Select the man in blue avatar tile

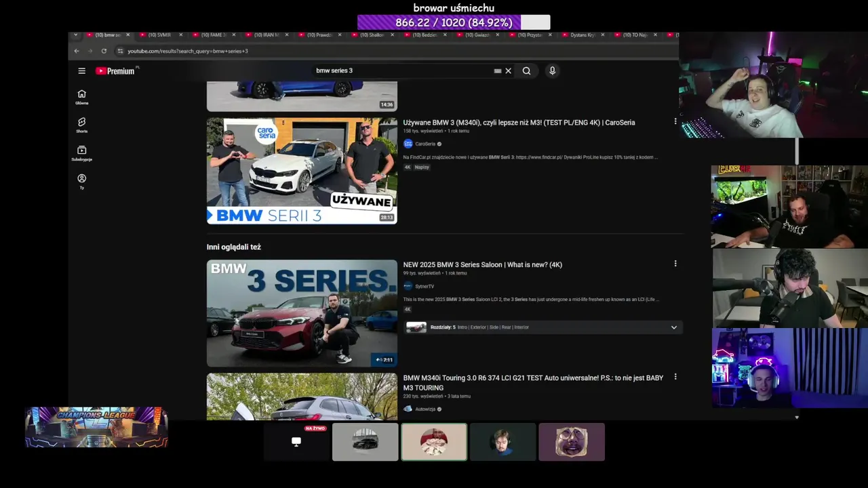pos(503,442)
